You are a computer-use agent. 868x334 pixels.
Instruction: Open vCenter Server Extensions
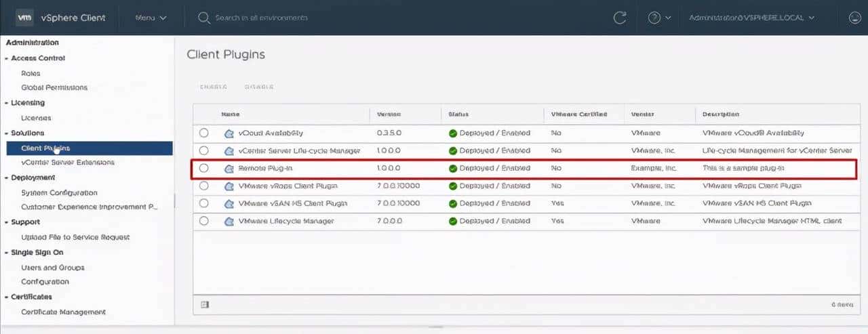pos(68,163)
